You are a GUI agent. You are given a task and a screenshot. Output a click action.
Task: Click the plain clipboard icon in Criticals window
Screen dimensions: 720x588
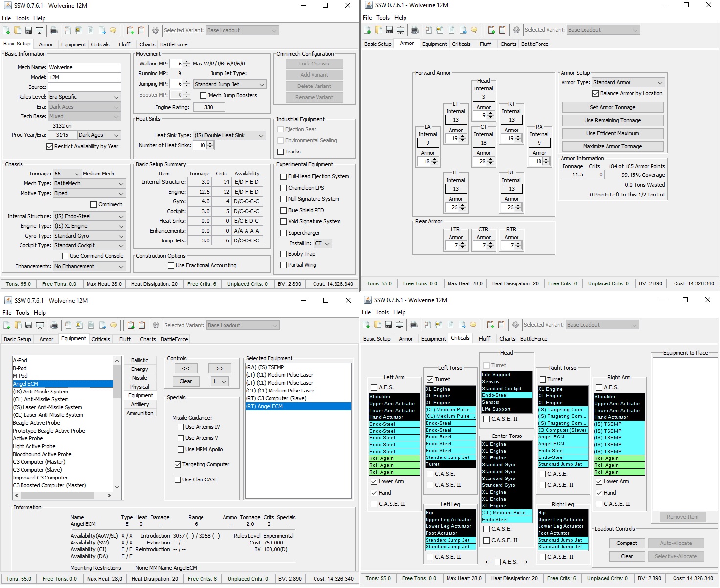click(x=501, y=325)
